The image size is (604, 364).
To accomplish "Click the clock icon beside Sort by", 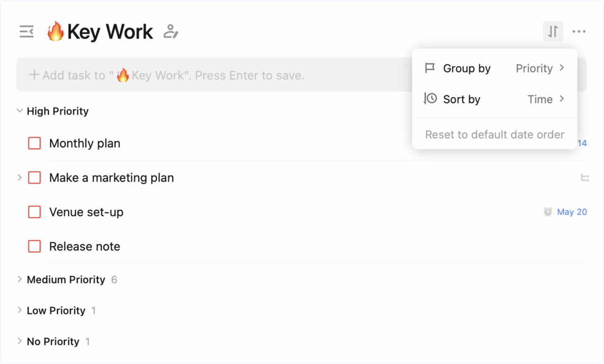I will click(430, 99).
